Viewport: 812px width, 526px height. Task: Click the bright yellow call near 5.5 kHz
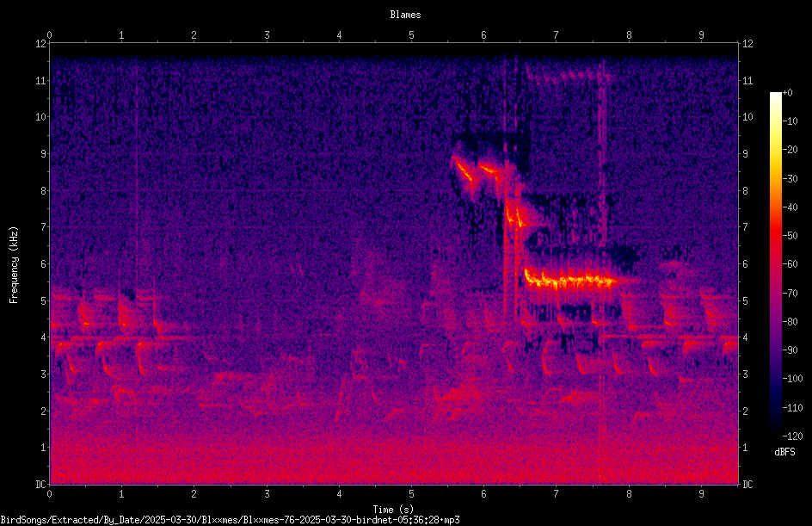tap(569, 281)
